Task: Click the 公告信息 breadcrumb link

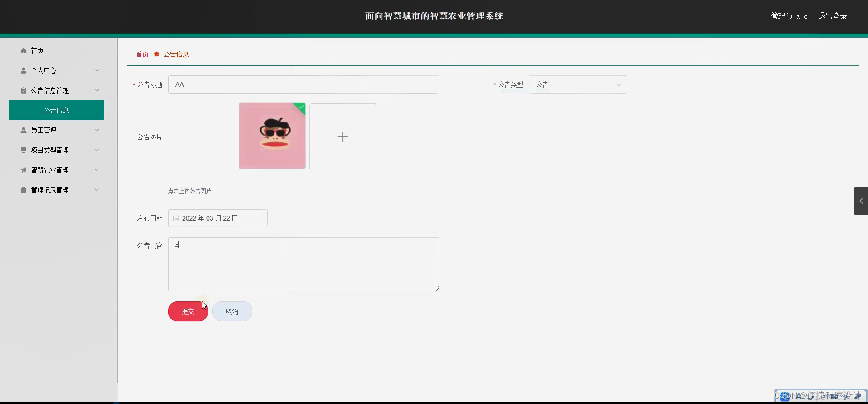Action: pos(176,54)
